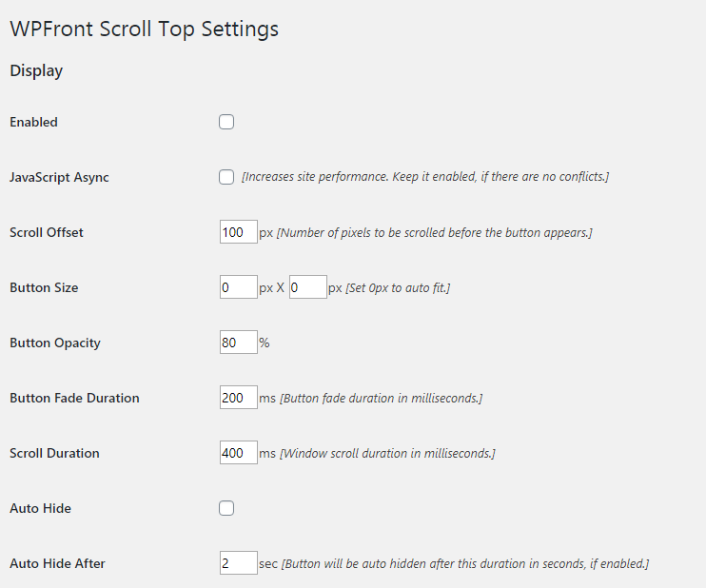Focus the Button Size width field

pyautogui.click(x=238, y=287)
